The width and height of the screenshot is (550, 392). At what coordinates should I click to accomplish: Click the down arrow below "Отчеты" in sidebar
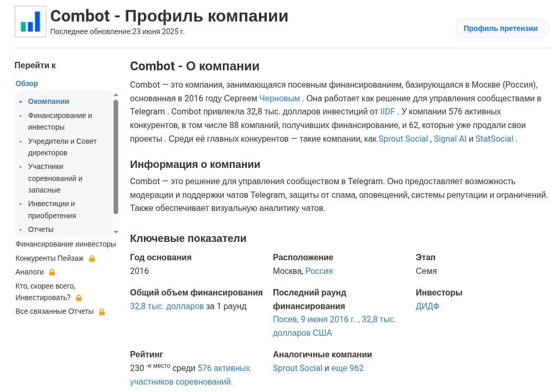116,231
